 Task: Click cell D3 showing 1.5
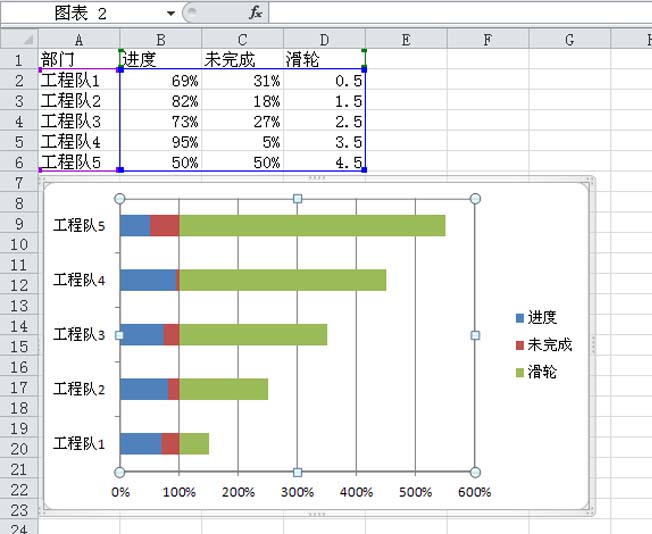coord(324,100)
